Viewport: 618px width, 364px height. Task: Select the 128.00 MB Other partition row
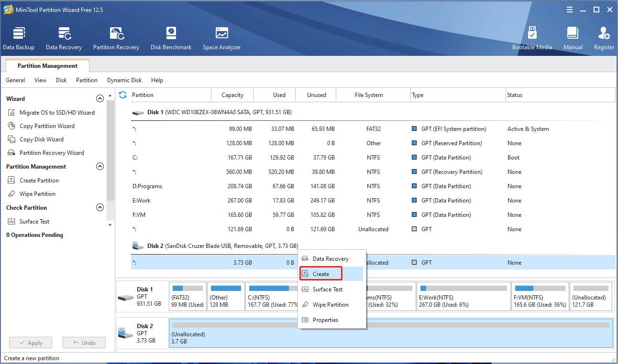pos(373,143)
